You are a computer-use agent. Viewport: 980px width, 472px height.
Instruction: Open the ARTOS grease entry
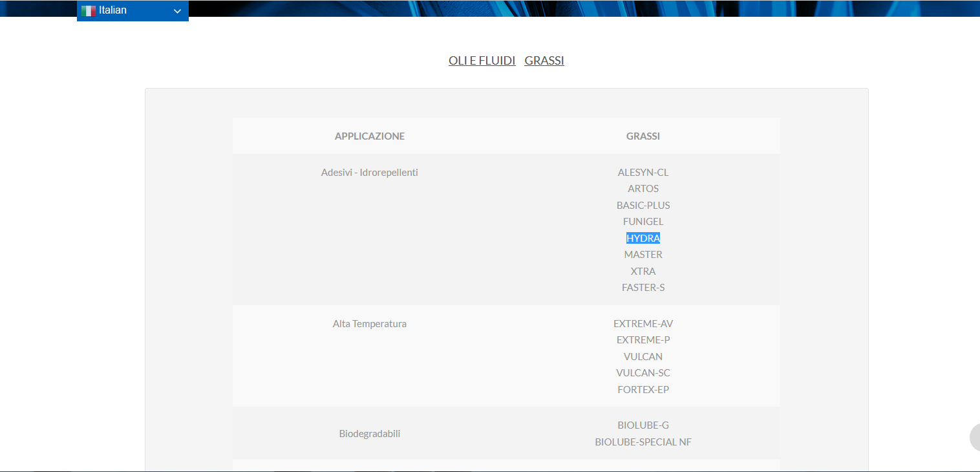tap(643, 189)
